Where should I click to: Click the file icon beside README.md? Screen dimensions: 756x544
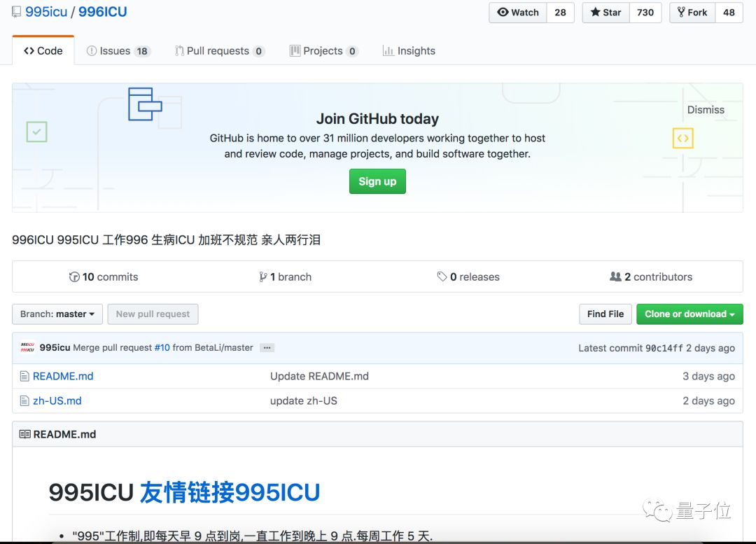tap(24, 376)
